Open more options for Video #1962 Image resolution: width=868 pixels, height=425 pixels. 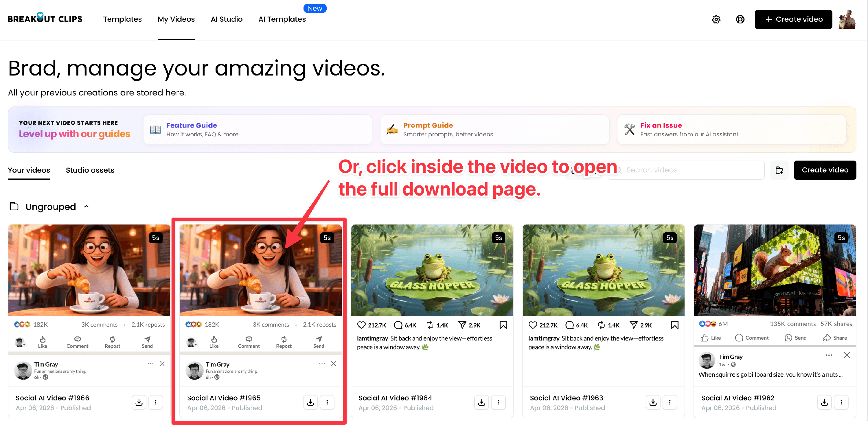pyautogui.click(x=841, y=402)
